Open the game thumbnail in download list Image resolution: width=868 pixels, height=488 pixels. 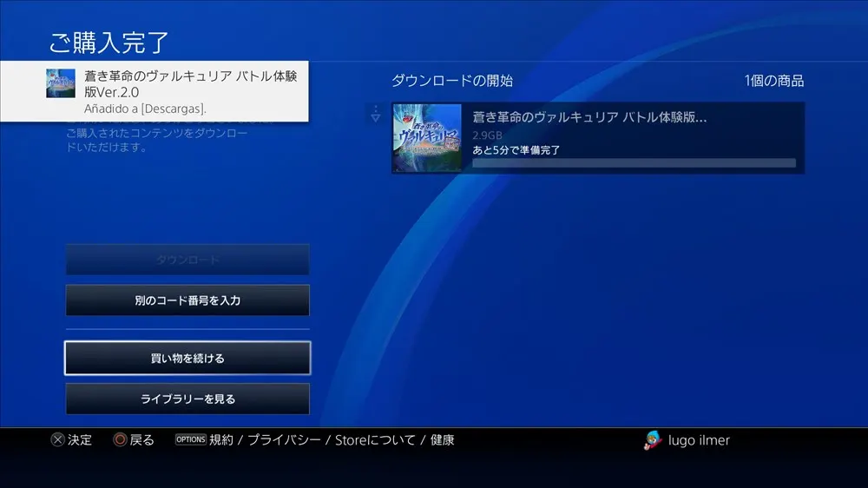tap(427, 138)
